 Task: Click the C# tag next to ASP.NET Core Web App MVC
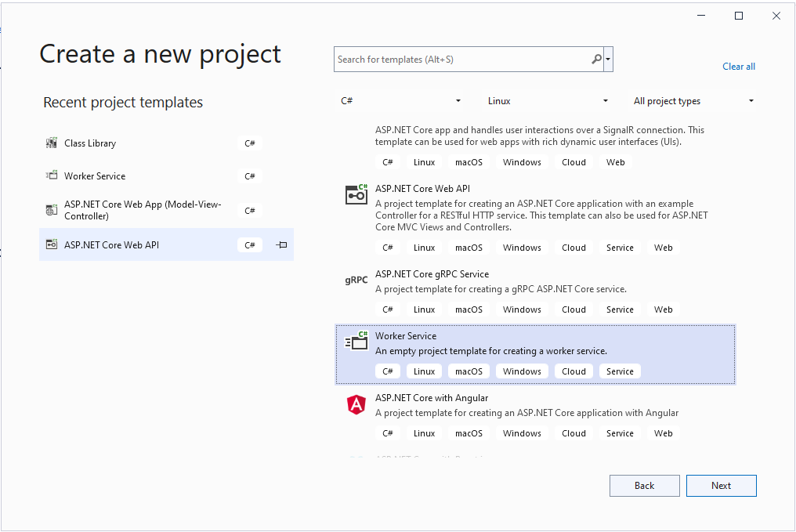coord(250,211)
